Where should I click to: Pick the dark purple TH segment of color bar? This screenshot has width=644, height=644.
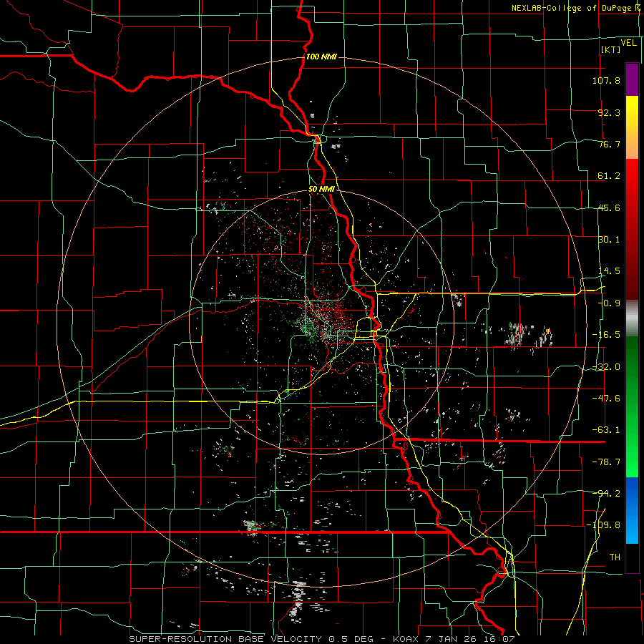click(x=632, y=557)
